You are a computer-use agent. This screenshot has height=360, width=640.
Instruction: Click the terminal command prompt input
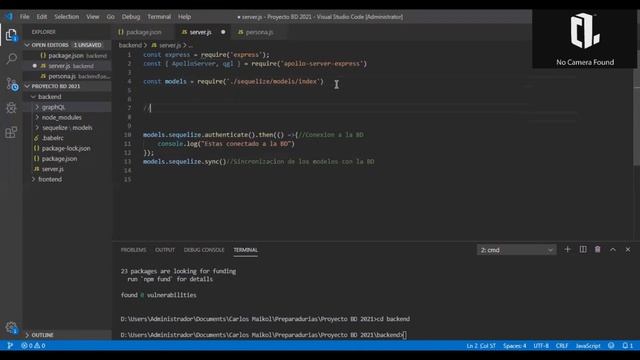tap(404, 335)
